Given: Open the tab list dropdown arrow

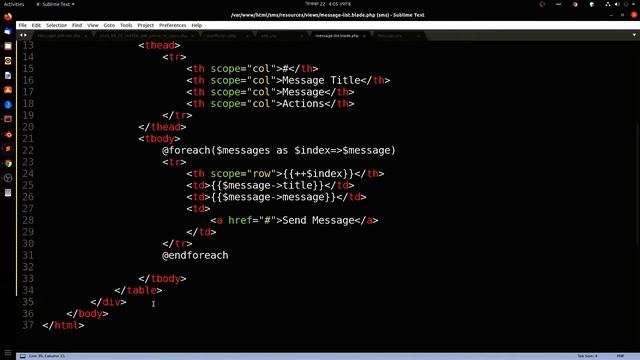Looking at the screenshot, I should 634,36.
